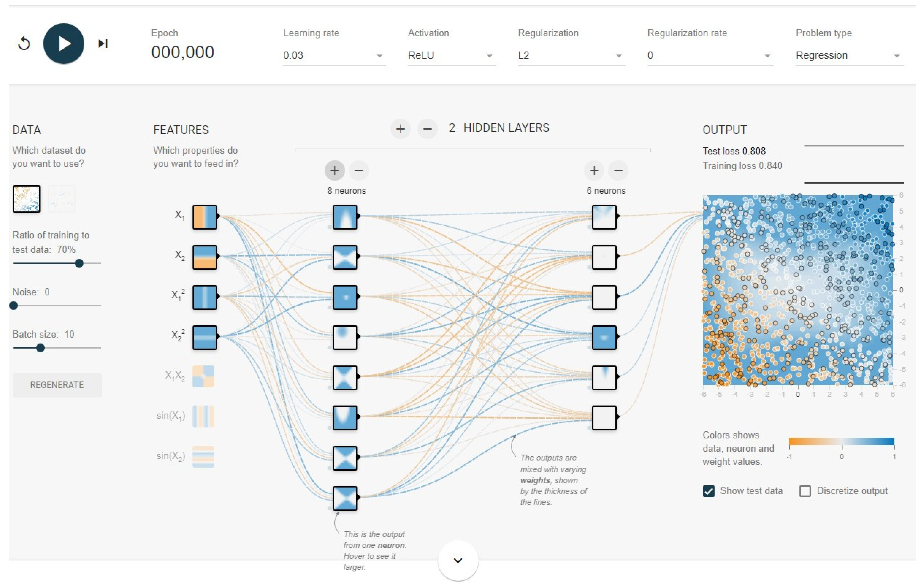Select the first regression dataset thumbnail
Viewport: 924px width, 587px height.
[x=26, y=199]
